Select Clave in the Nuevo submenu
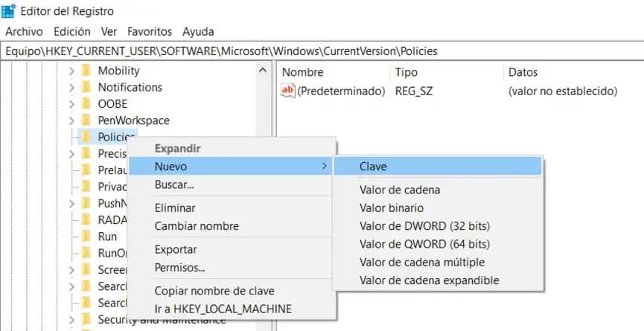The image size is (644, 331). [438, 167]
